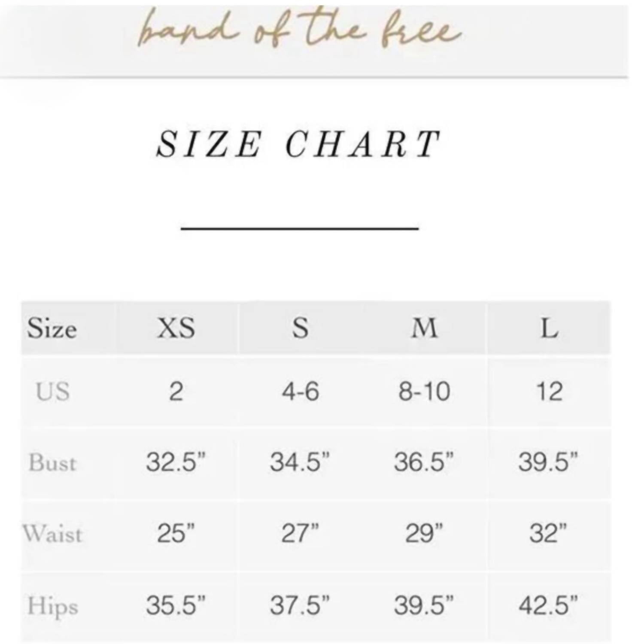Click the Waist row label

click(52, 534)
